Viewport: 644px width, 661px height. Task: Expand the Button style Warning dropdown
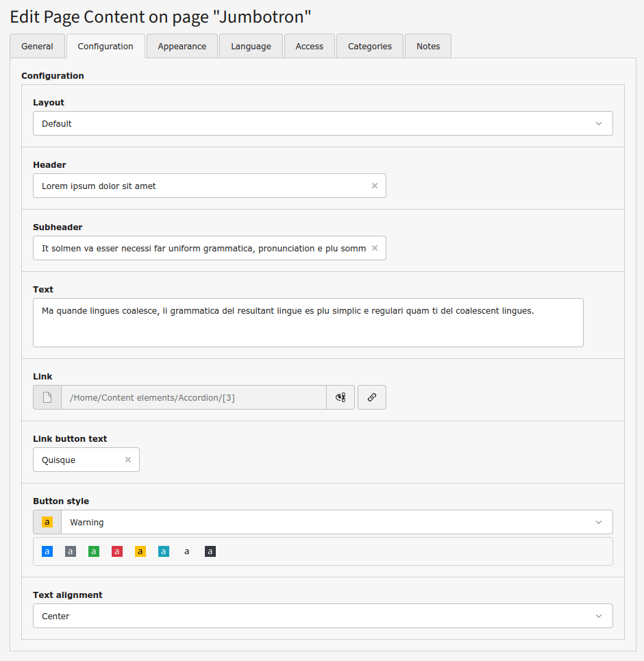pyautogui.click(x=336, y=523)
